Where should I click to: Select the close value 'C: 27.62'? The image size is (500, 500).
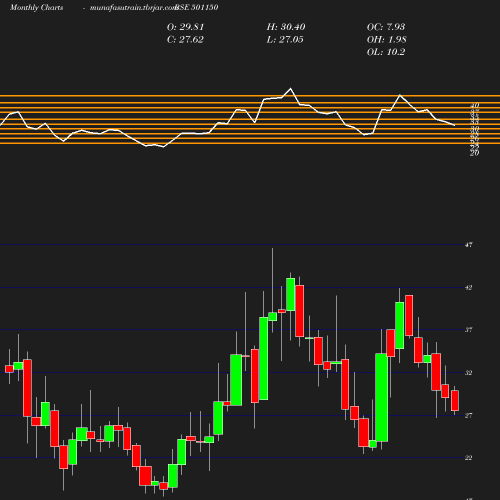coord(185,40)
